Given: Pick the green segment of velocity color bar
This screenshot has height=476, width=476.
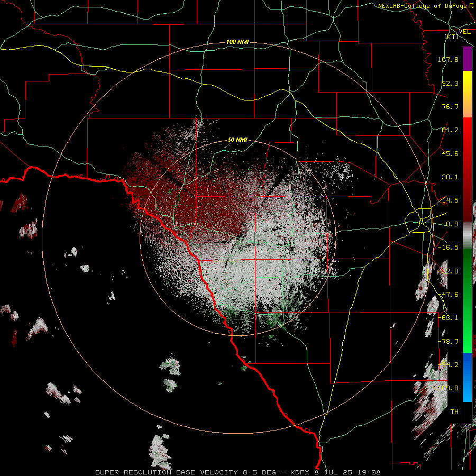Looking at the screenshot, I should [x=467, y=300].
